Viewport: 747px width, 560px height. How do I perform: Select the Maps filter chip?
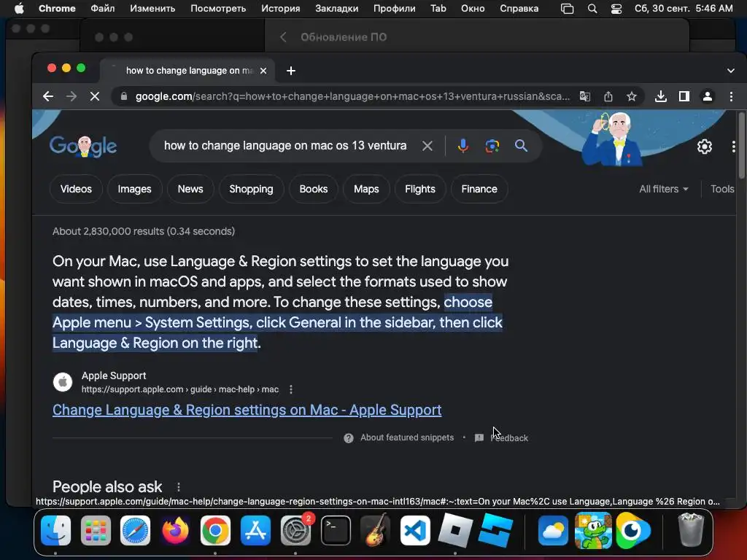pyautogui.click(x=366, y=189)
